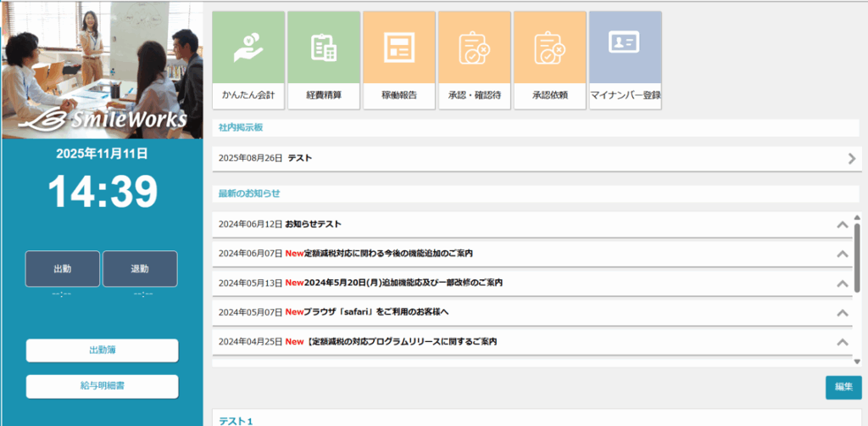Open the マイナンバー登録 icon tile
Image resolution: width=868 pixels, height=426 pixels.
pos(625,59)
